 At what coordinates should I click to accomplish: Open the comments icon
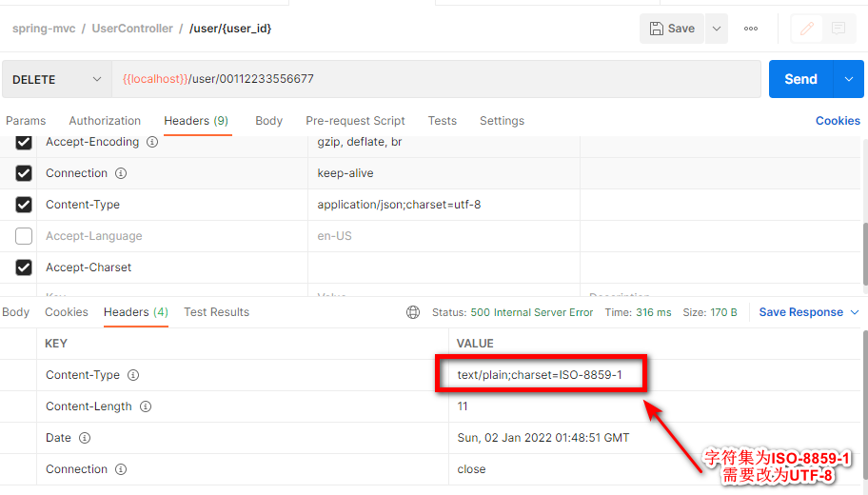pyautogui.click(x=838, y=29)
